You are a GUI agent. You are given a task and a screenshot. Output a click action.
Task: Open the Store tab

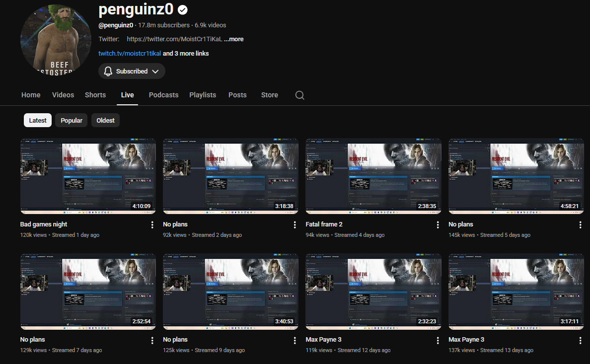pos(269,95)
